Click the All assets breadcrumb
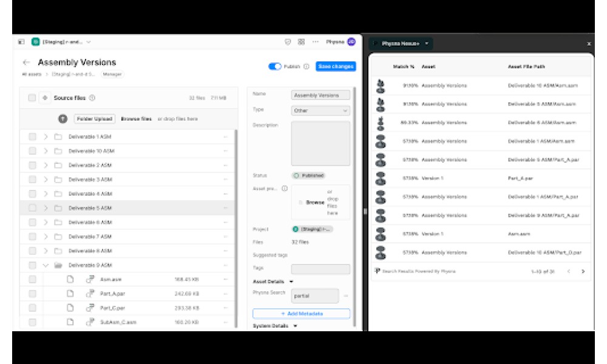The width and height of the screenshot is (607, 364). coord(32,74)
